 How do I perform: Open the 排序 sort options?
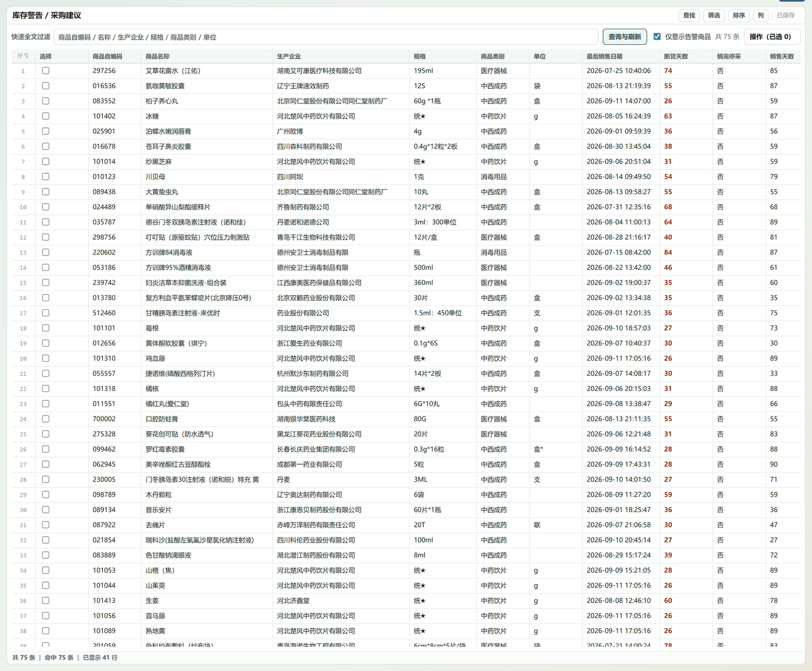pos(739,16)
